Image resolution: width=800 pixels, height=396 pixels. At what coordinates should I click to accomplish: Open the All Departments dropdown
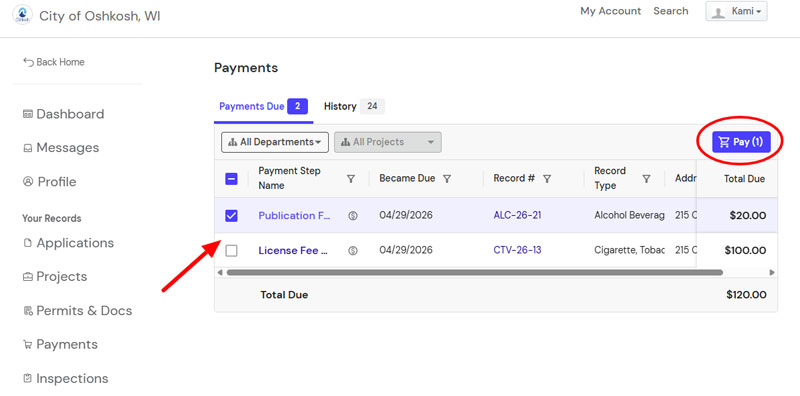[275, 142]
